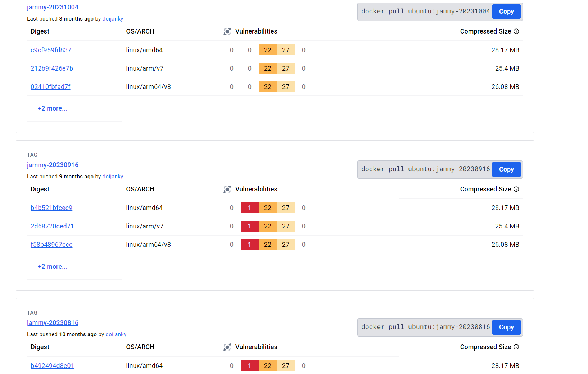The height and width of the screenshot is (374, 588).
Task: Open digest b492494d8e01
Action: coord(52,366)
